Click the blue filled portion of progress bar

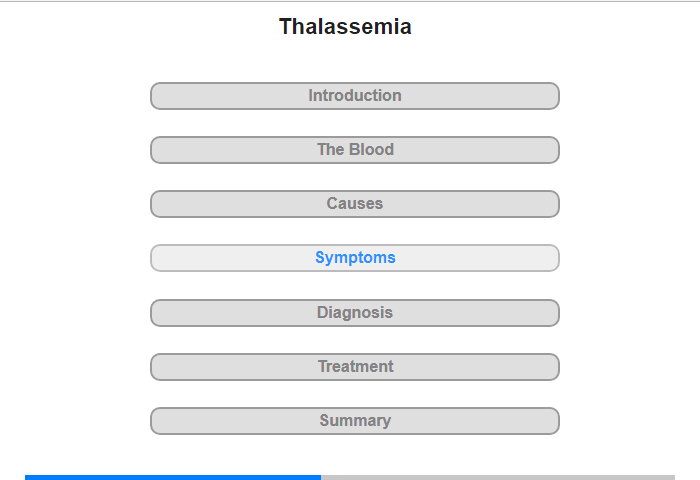point(173,477)
